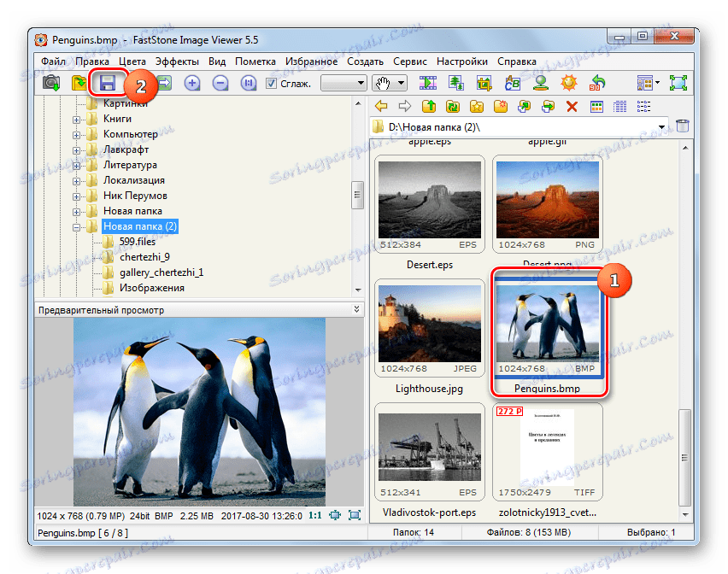Expand the Лавкрафт folder
The image size is (728, 574).
pyautogui.click(x=76, y=150)
